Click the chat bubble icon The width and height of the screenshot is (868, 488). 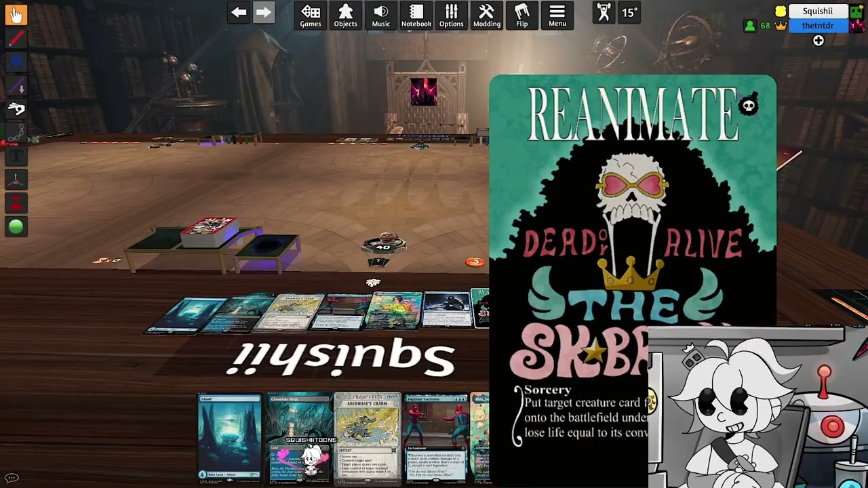(12, 478)
